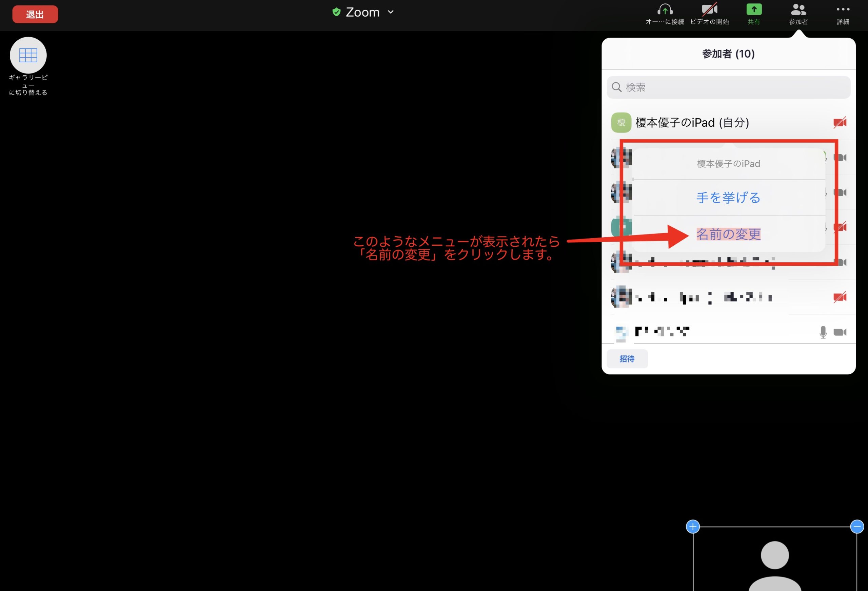Start video with ビデオの開始 icon
This screenshot has height=591, width=868.
pyautogui.click(x=709, y=10)
